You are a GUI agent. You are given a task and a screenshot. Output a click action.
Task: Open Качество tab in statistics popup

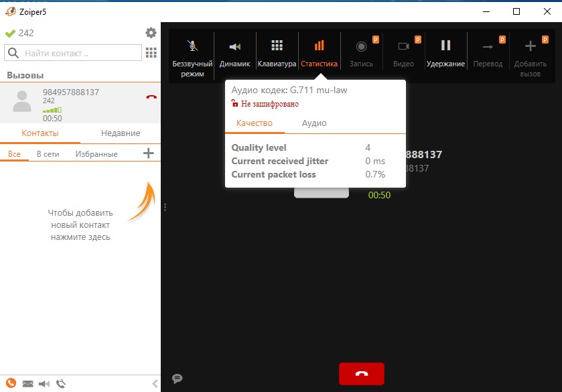[255, 123]
